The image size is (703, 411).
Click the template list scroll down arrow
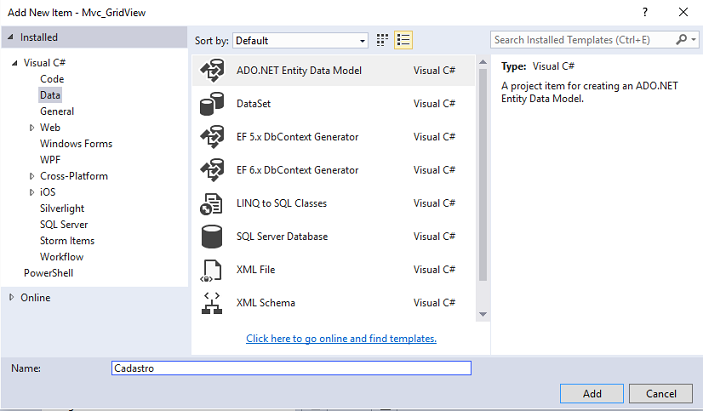(x=483, y=314)
